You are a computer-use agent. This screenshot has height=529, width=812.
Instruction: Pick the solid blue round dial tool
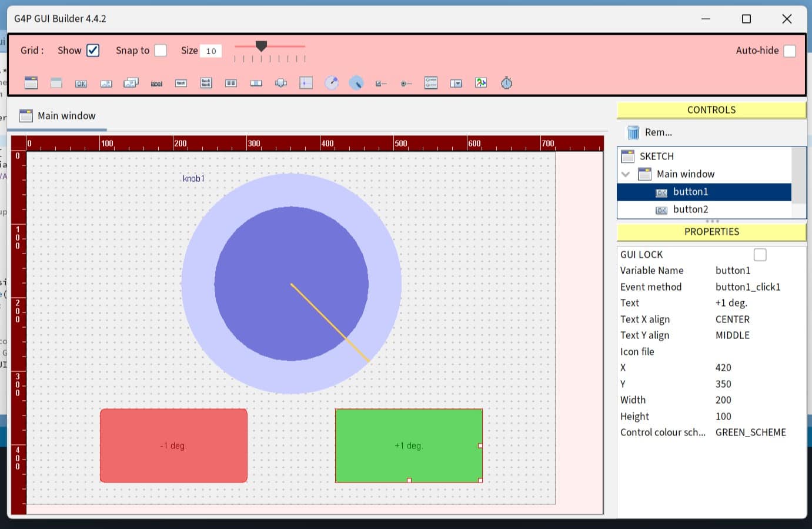click(356, 83)
